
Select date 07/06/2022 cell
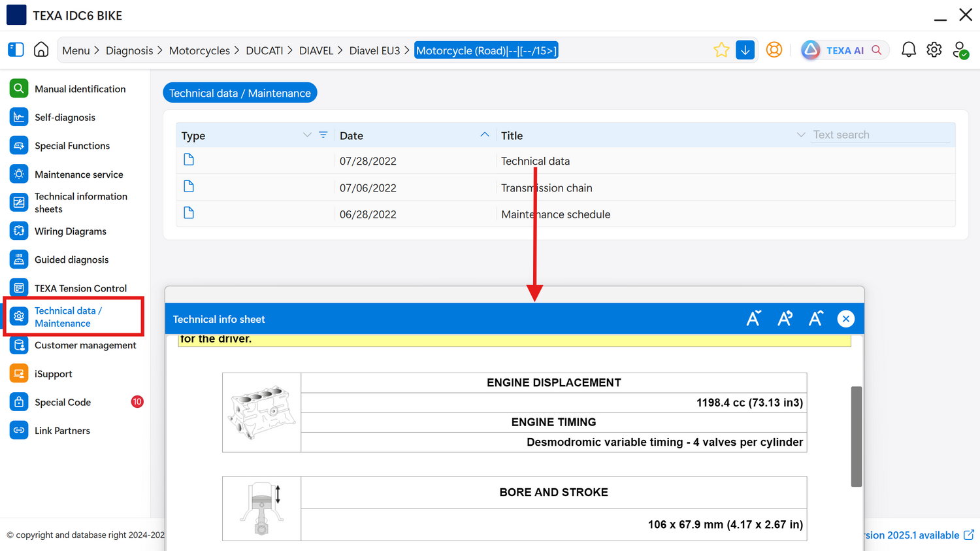[368, 188]
